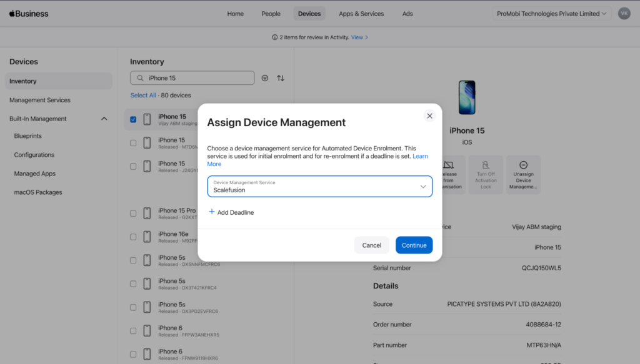Open the VK user avatar menu
Viewport: 640px width, 364px height.
[624, 14]
